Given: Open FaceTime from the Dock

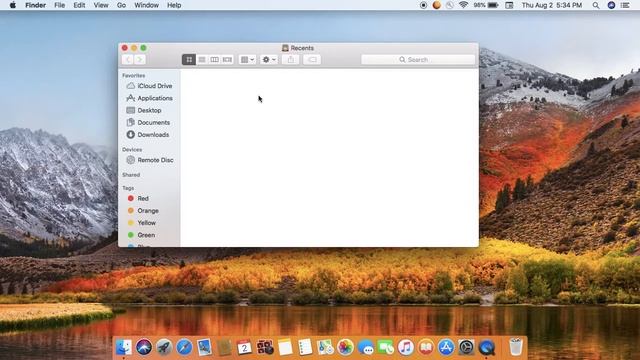Looking at the screenshot, I should tap(386, 347).
